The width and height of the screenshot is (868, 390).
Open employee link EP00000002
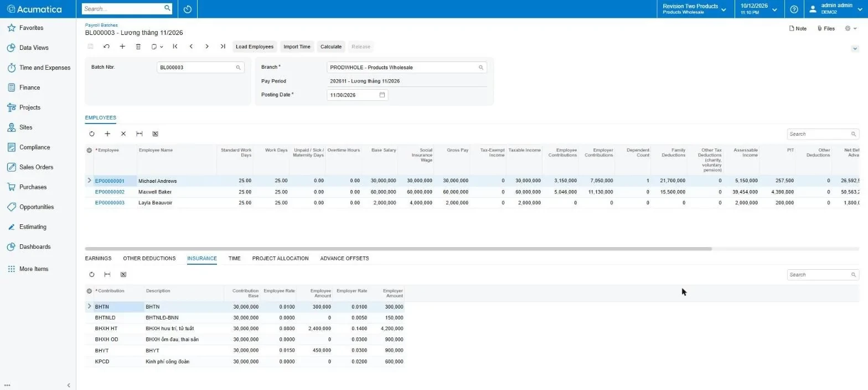(110, 192)
